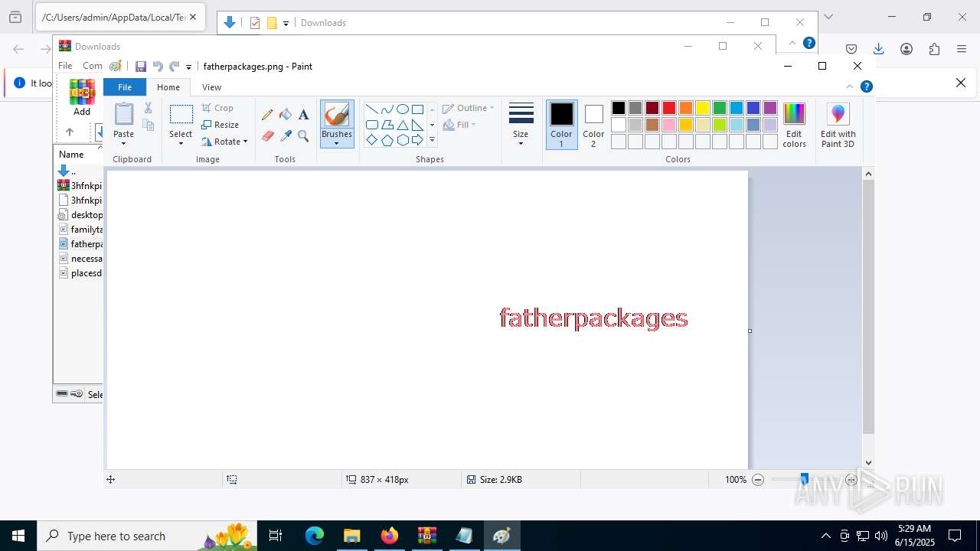Select the Curve shape
Viewport: 980px width, 551px height.
[387, 109]
